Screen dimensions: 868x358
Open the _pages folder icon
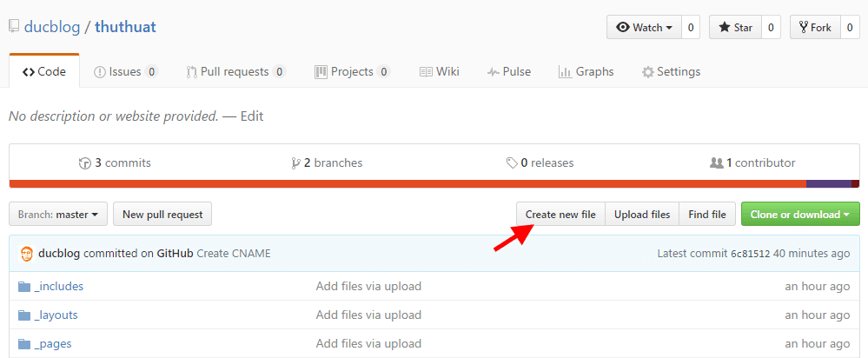(23, 344)
